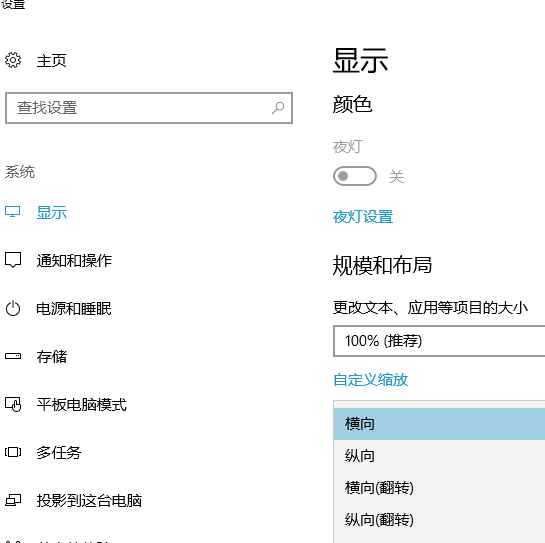The height and width of the screenshot is (543, 545).
Task: Focus the 查找设置 search field
Action: pos(149,108)
